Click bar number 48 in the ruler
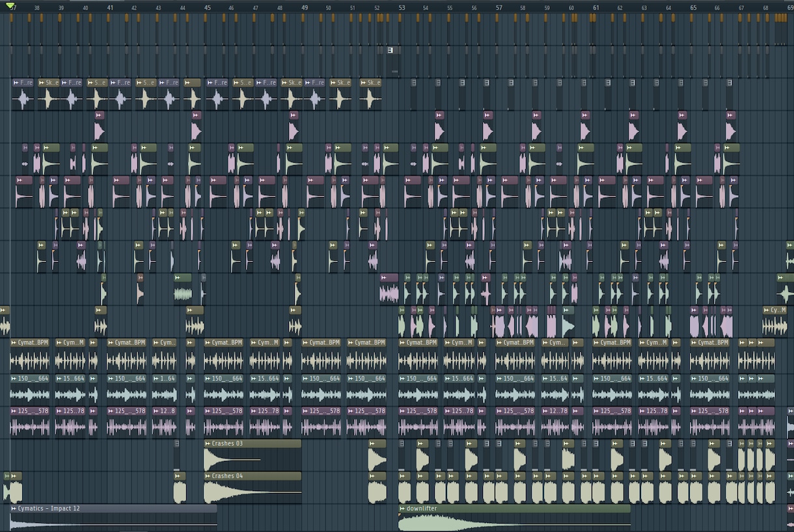Viewport: 794px width, 532px height. (280, 8)
